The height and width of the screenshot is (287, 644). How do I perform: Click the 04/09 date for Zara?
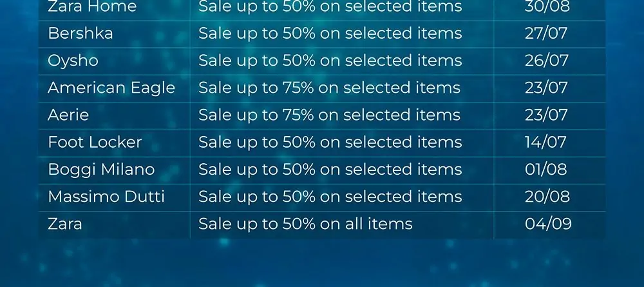548,224
